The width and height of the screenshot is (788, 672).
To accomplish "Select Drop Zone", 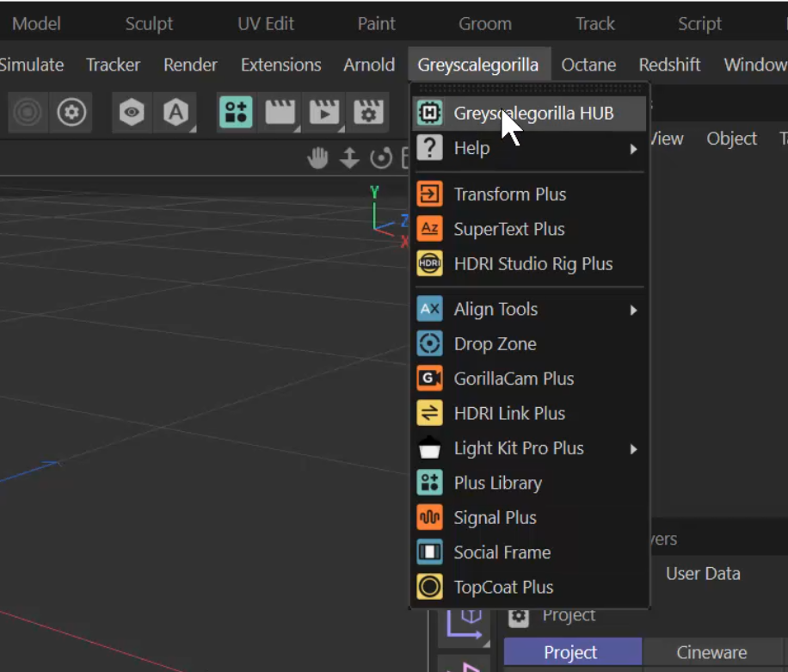I will (529, 344).
